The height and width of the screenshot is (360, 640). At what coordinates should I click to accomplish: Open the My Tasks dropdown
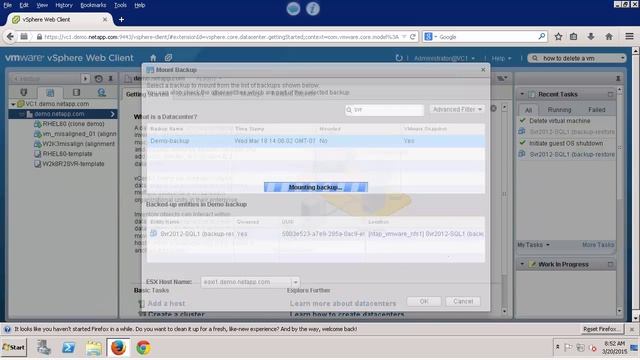coord(533,245)
